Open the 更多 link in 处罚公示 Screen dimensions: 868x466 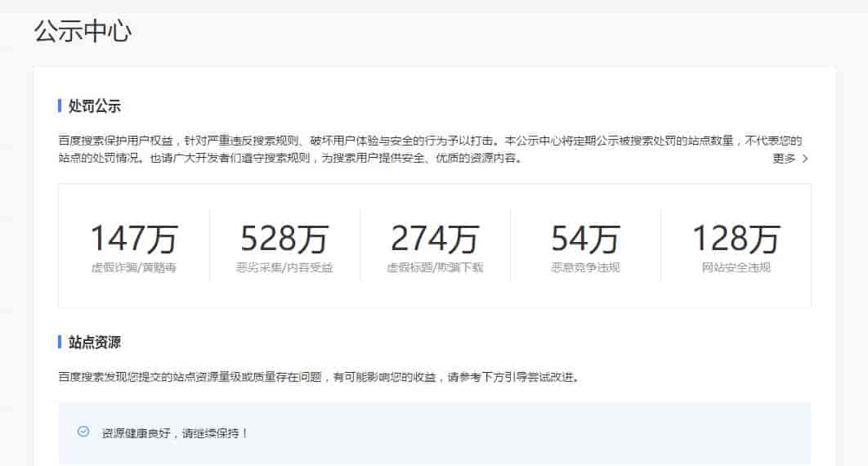784,159
